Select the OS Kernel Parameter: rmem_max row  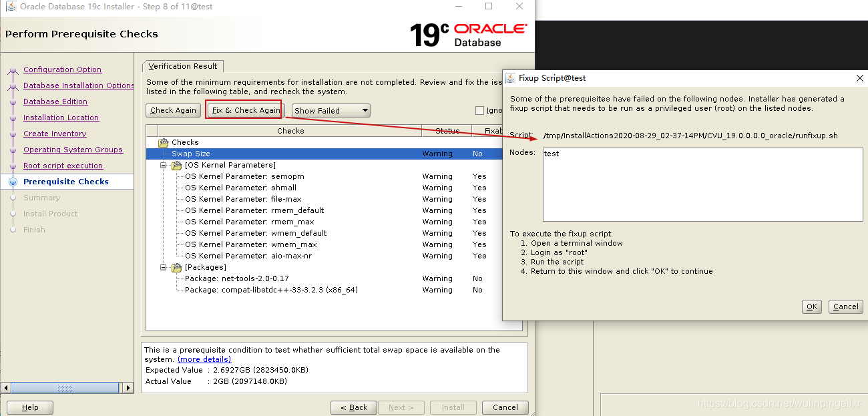[324, 222]
